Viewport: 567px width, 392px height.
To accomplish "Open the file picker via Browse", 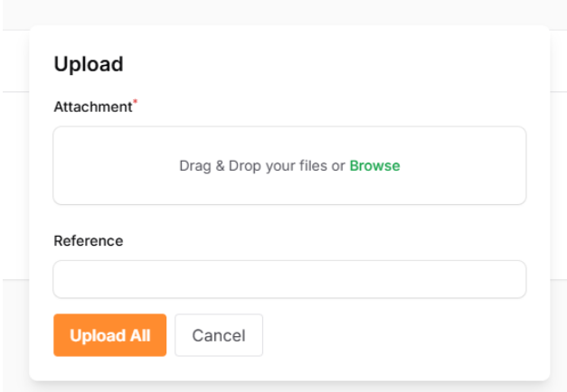I will tap(374, 166).
